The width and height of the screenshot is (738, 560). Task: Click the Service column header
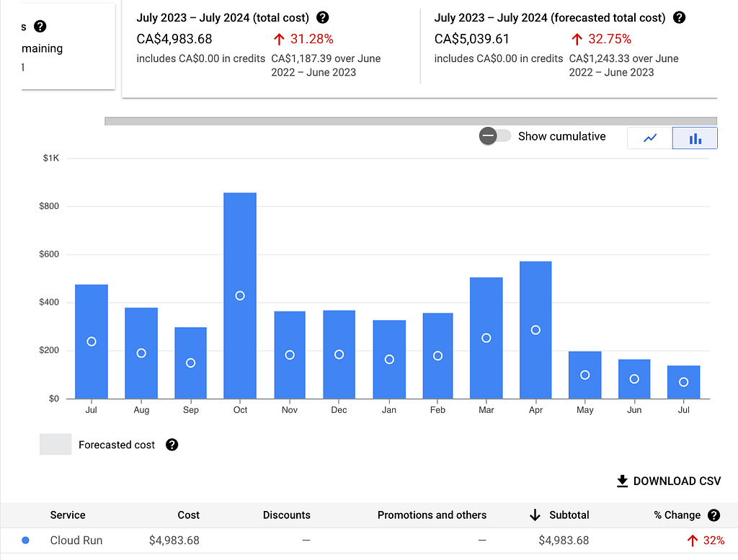pos(68,515)
